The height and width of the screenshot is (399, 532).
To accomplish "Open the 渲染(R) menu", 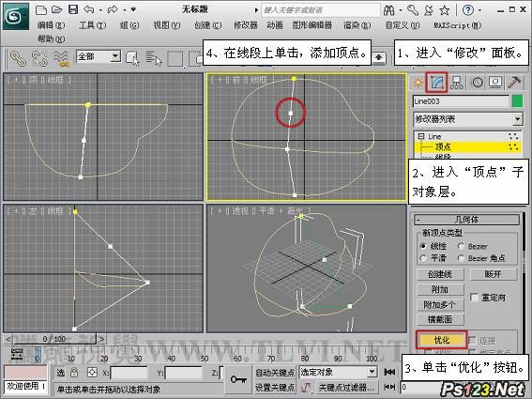I will (357, 25).
